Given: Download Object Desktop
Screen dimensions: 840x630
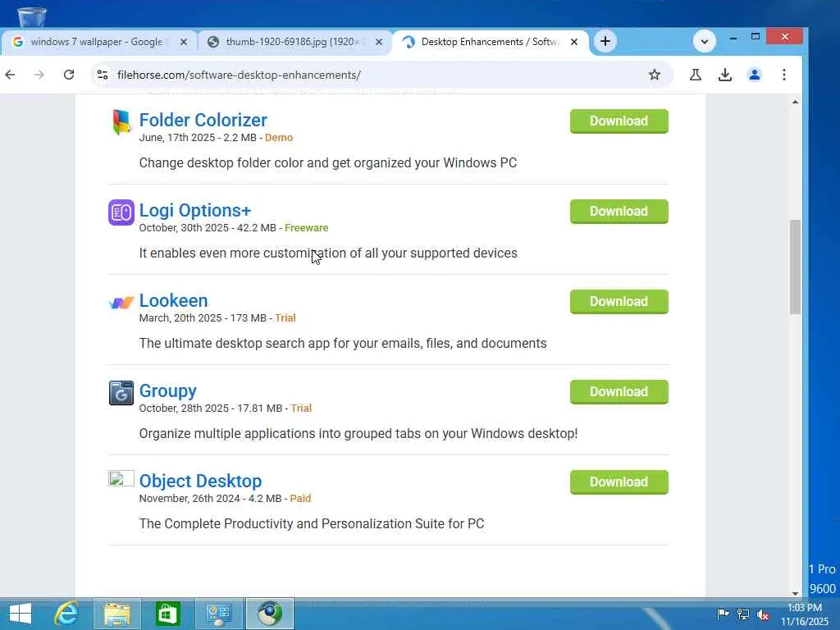Looking at the screenshot, I should (x=619, y=482).
